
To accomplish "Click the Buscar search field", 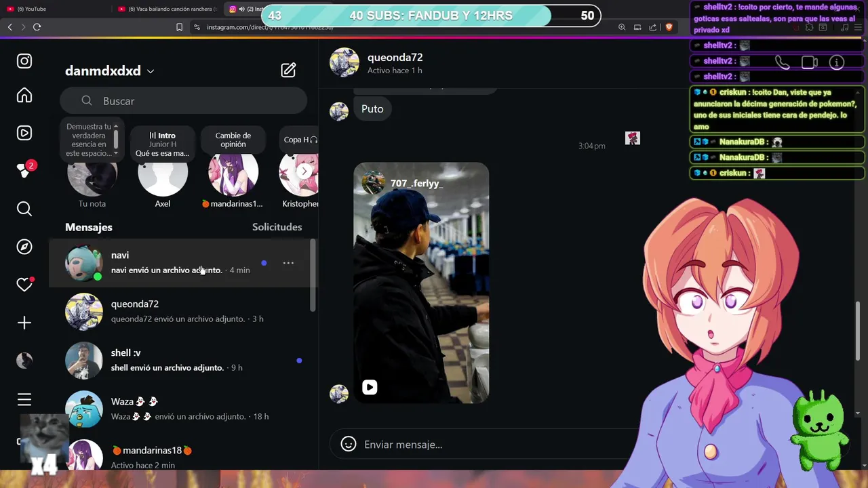I will tap(183, 100).
